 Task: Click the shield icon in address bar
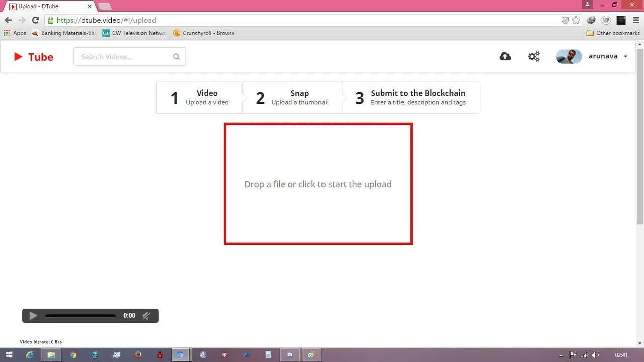[565, 20]
